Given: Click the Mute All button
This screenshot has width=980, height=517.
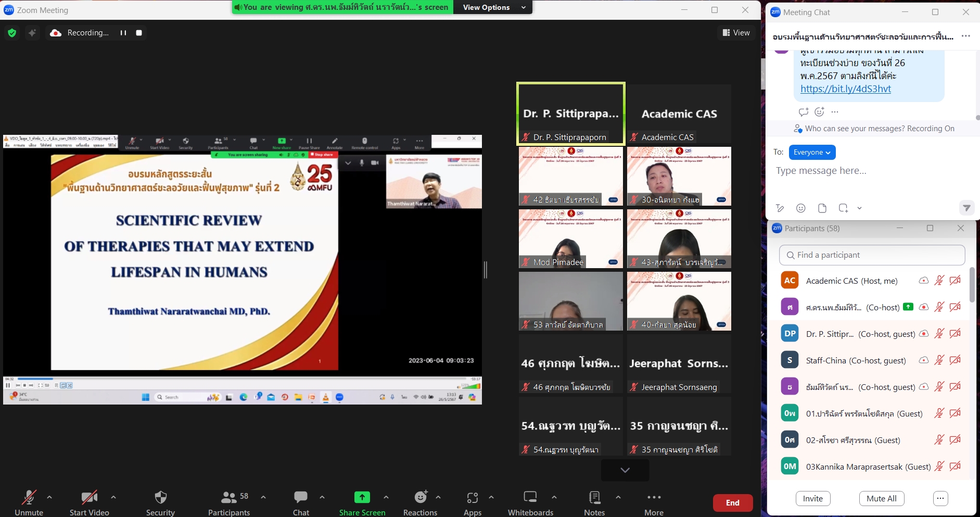Looking at the screenshot, I should tap(881, 498).
